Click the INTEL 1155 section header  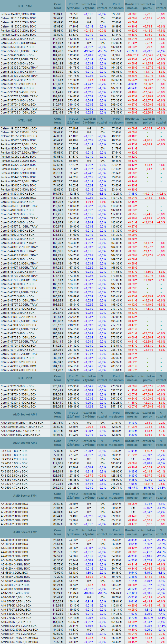click(25, 6)
